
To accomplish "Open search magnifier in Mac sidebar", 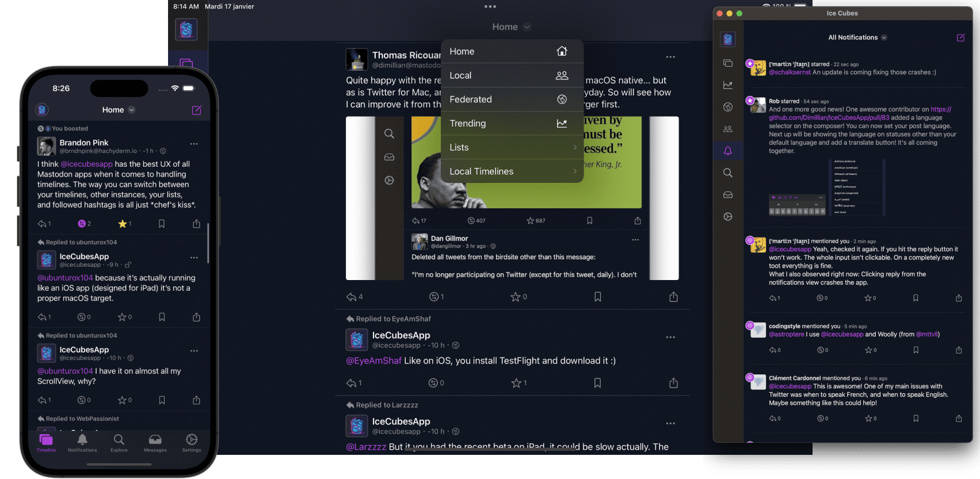I will coord(728,173).
